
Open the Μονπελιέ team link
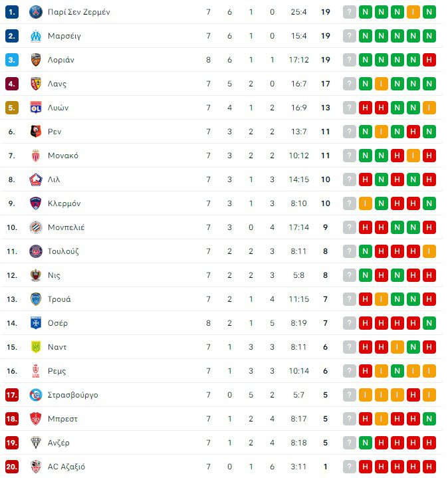[66, 227]
